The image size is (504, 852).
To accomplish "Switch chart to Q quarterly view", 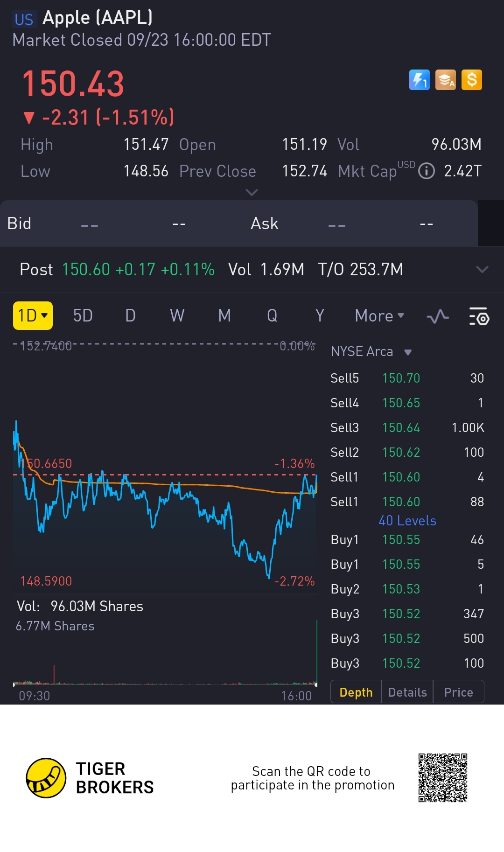I will pyautogui.click(x=272, y=316).
